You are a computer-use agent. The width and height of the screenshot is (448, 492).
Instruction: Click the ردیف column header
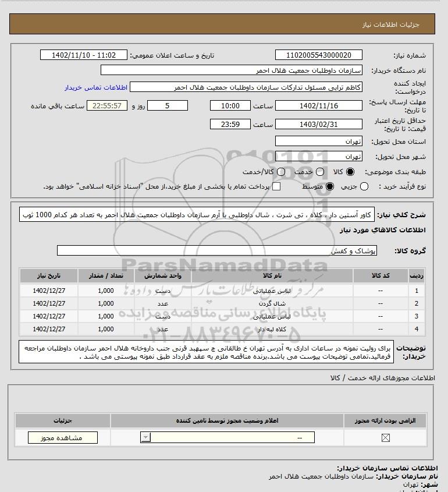[417, 276]
